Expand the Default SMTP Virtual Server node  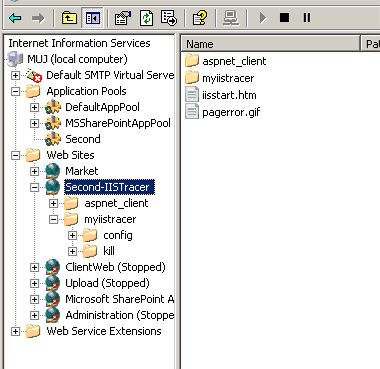[x=15, y=75]
